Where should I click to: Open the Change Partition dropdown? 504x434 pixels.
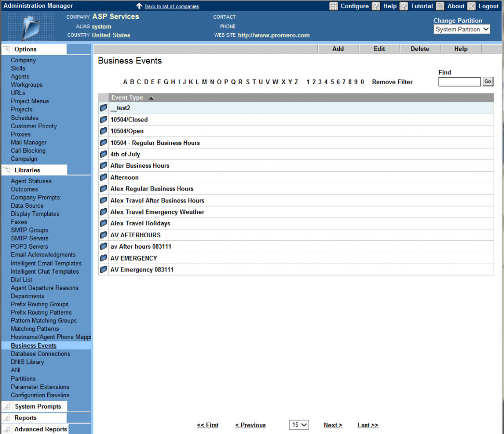pos(461,30)
